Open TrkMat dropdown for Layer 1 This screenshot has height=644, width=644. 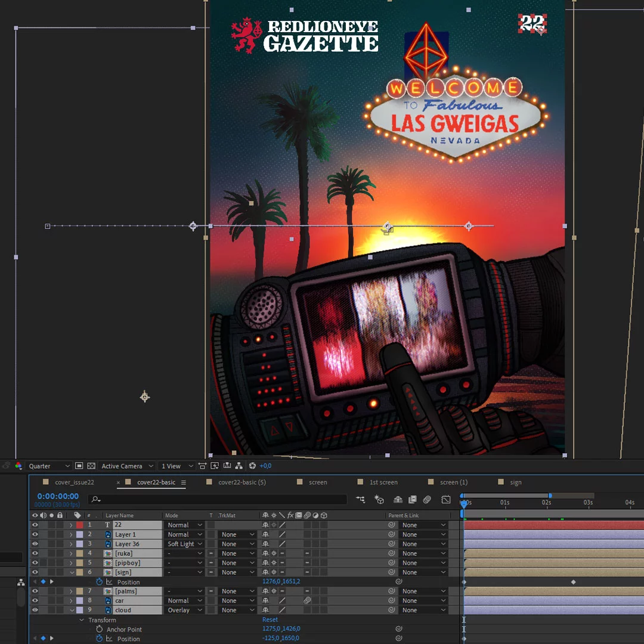click(238, 534)
